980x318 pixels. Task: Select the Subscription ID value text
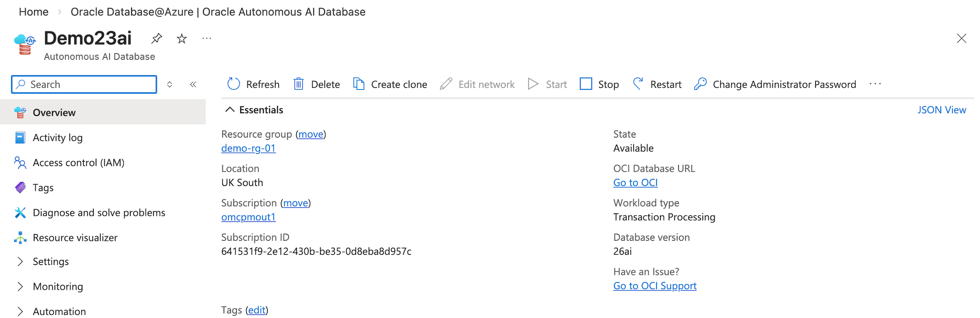[x=316, y=252]
